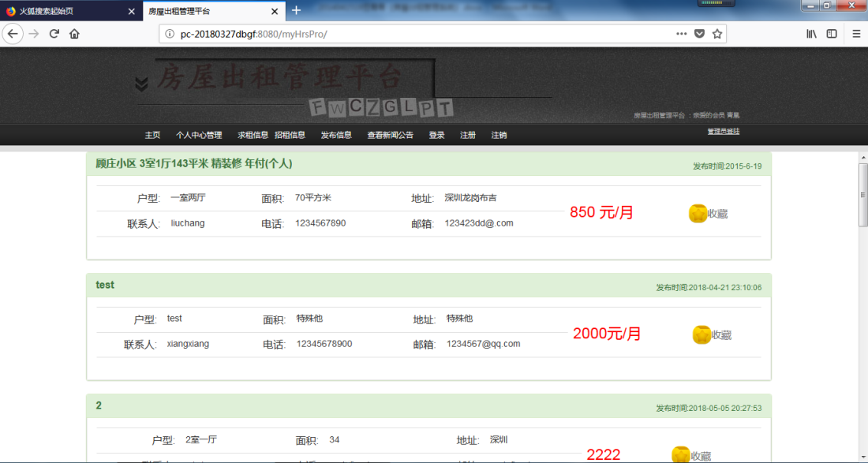
Task: Select contact name xiangxiang
Action: click(x=188, y=344)
